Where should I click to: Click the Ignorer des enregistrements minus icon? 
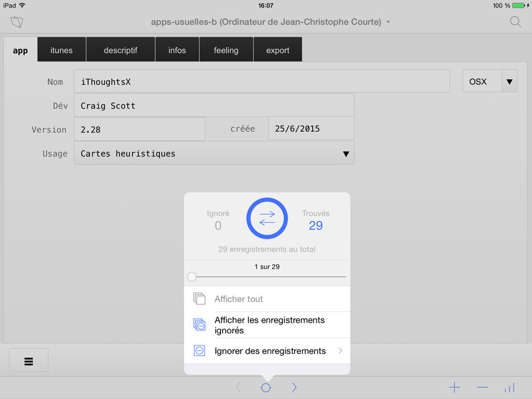pos(199,351)
